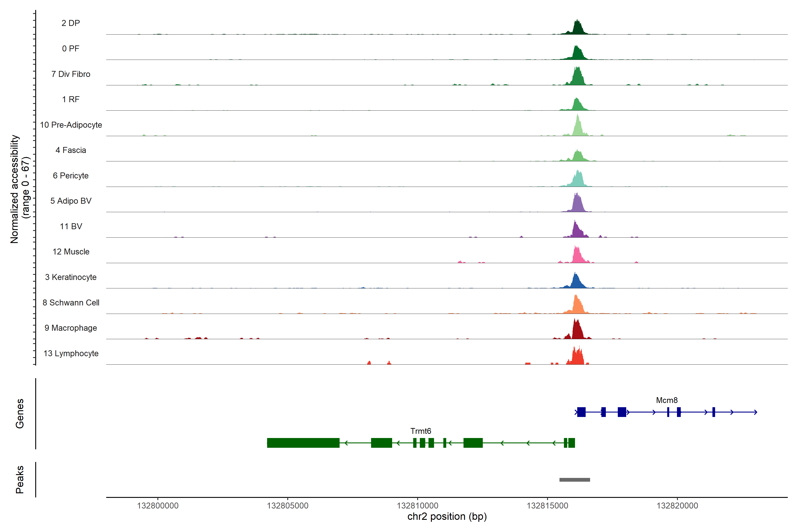This screenshot has width=798, height=532.
Task: Click the 132805000 axis tick label
Action: pos(287,506)
